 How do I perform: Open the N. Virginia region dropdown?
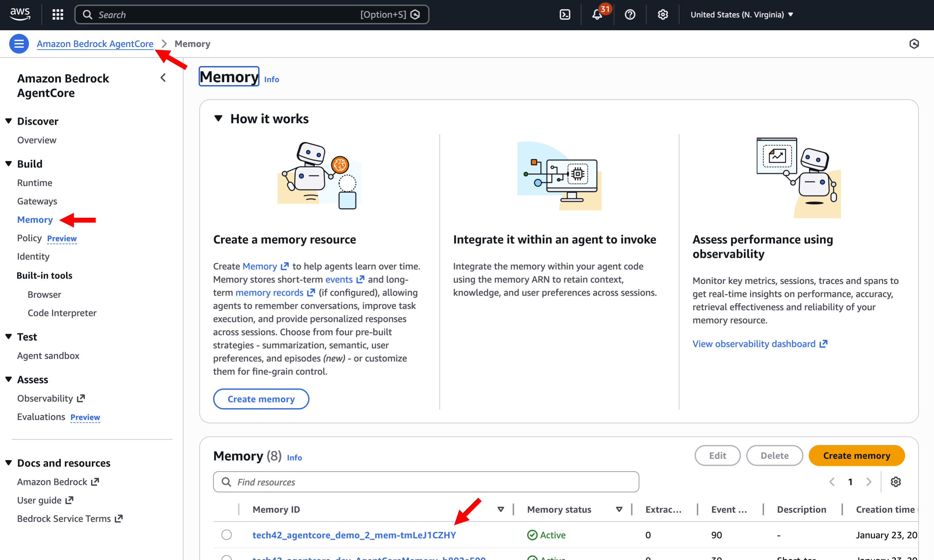[x=741, y=15]
